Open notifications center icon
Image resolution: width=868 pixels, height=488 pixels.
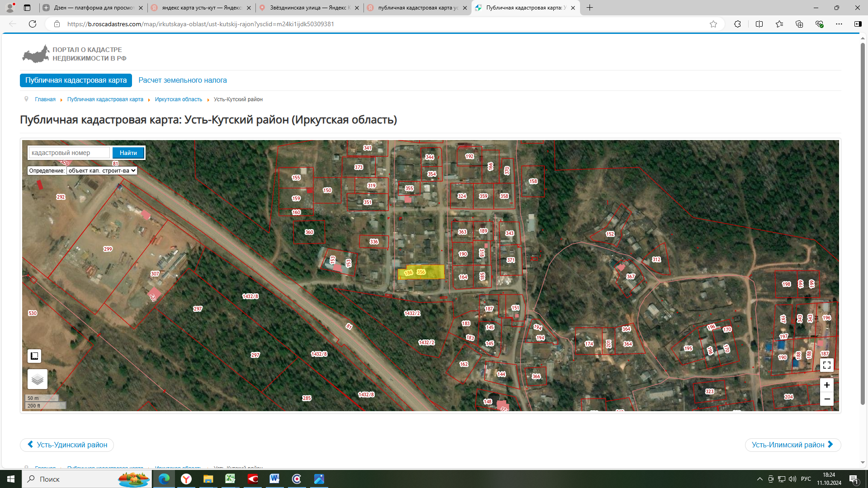(854, 479)
